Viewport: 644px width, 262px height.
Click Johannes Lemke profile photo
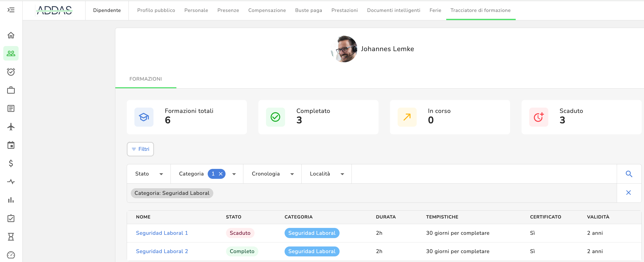click(x=344, y=49)
